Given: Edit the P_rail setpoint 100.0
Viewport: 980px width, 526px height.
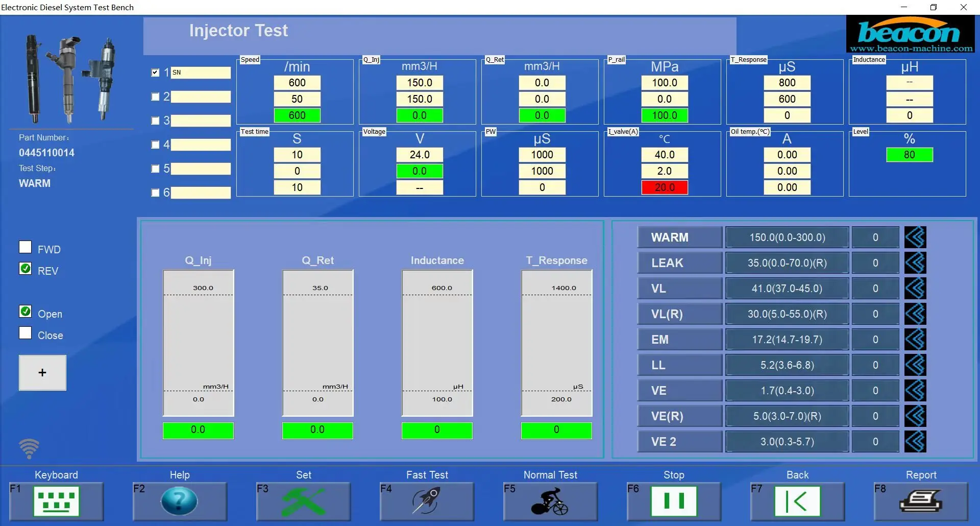Looking at the screenshot, I should pyautogui.click(x=665, y=83).
